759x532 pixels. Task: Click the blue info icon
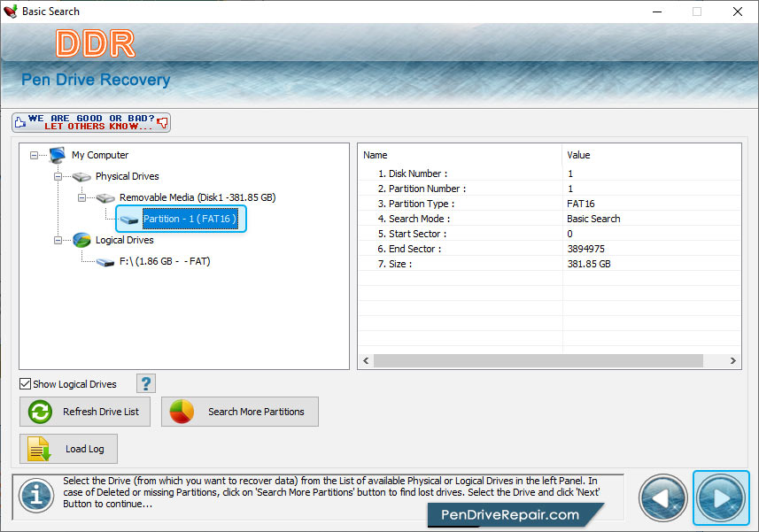36,496
